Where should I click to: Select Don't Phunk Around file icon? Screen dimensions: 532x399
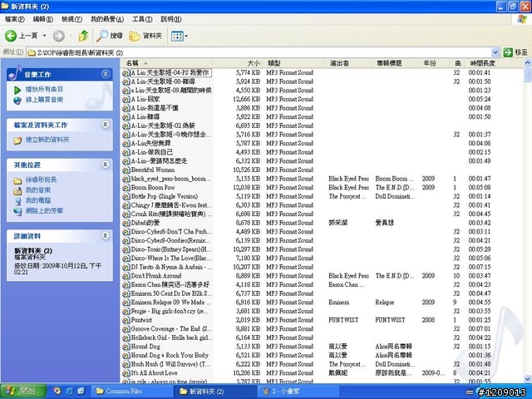tap(126, 276)
